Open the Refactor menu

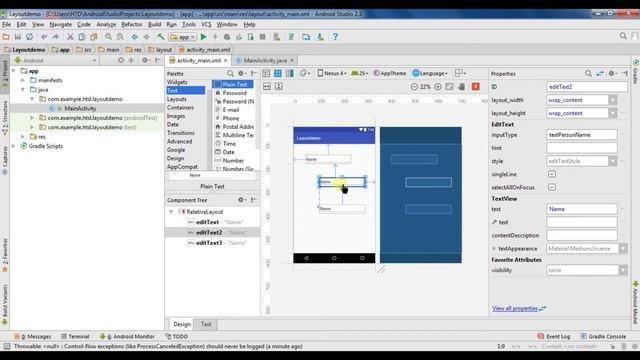point(132,24)
